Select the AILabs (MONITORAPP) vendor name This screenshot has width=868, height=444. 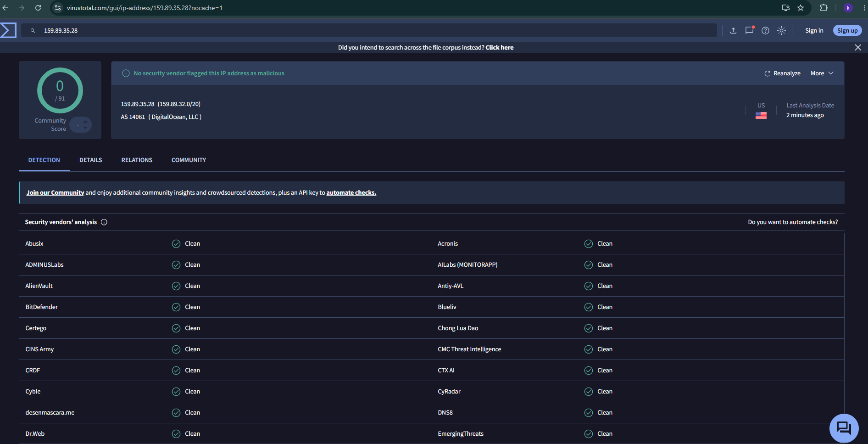(x=467, y=265)
